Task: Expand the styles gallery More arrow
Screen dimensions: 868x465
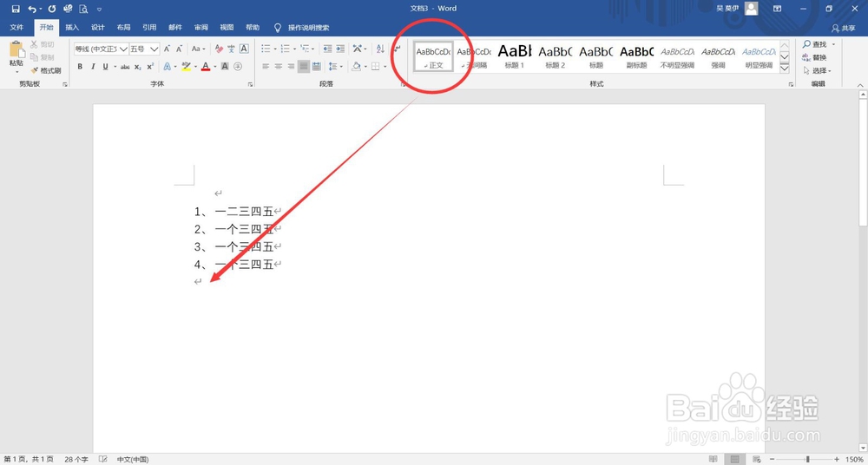Action: coord(785,68)
